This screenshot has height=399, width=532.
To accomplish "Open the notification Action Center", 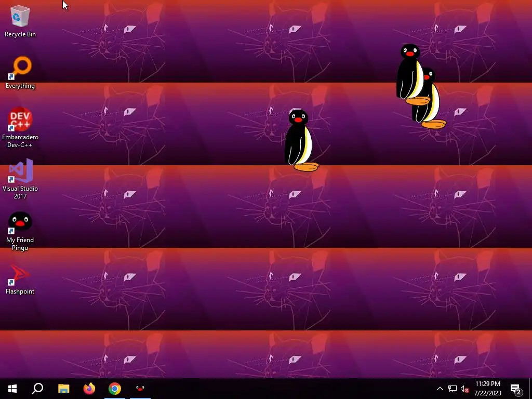I will [x=516, y=389].
